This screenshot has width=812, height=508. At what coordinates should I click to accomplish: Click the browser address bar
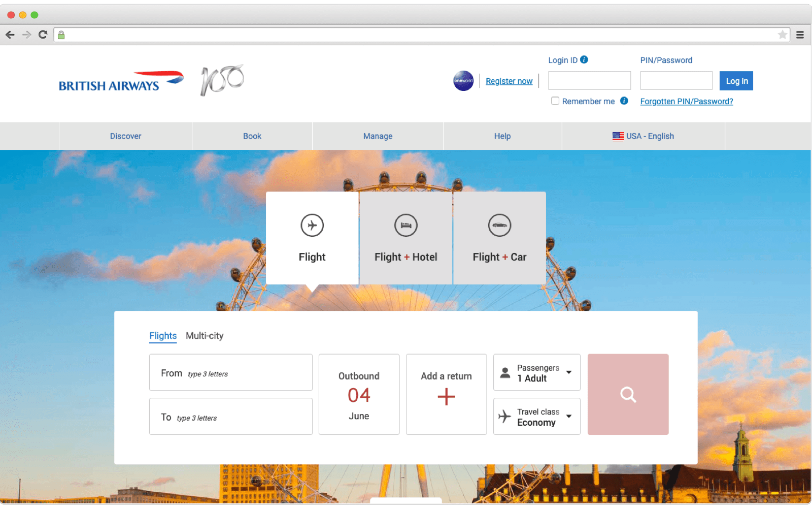pos(421,35)
